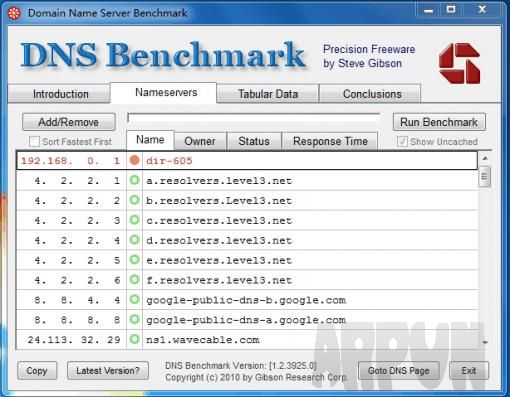The width and height of the screenshot is (510, 397).
Task: Maximize the Domain Name Server Benchmark window
Action: [x=451, y=10]
